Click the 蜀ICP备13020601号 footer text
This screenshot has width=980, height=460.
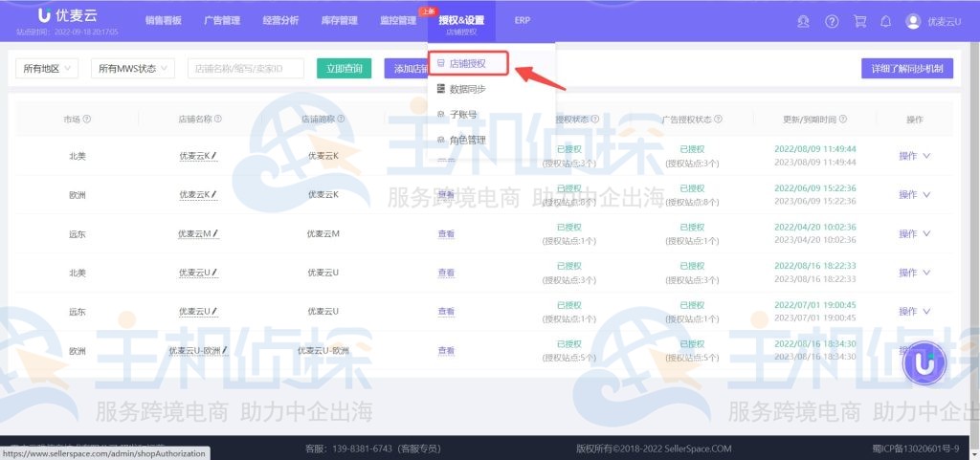pyautogui.click(x=916, y=449)
